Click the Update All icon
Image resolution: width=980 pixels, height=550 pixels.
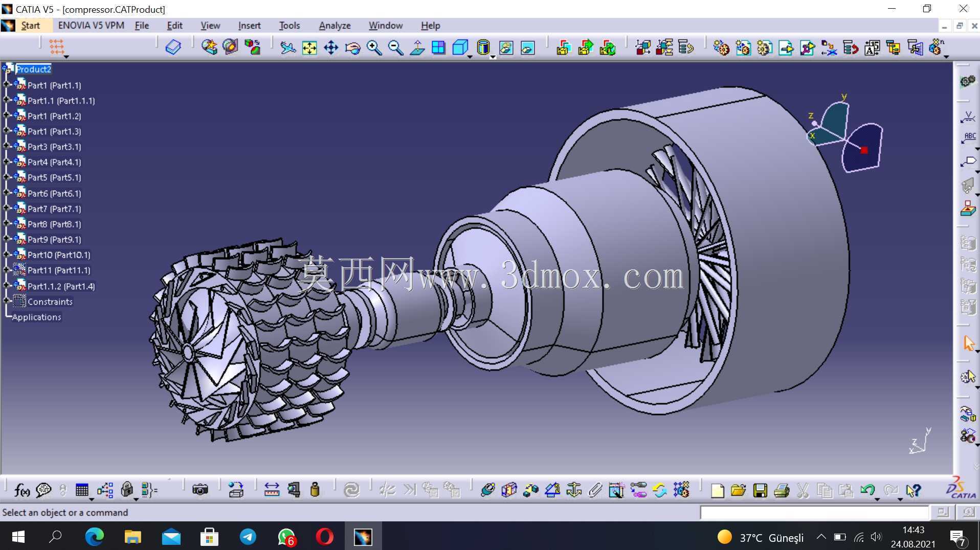351,490
